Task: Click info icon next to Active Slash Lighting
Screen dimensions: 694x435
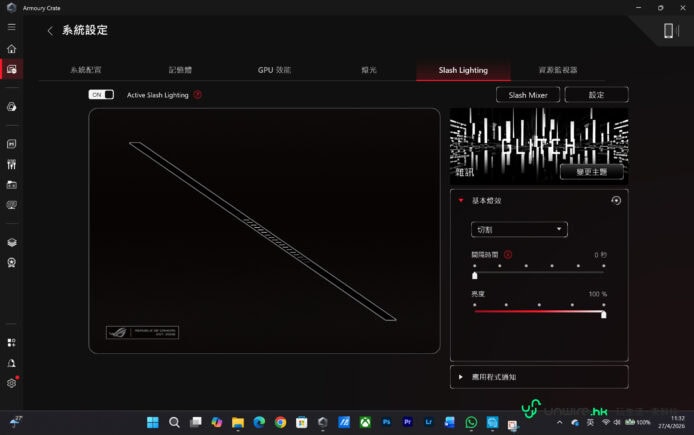Action: pos(197,95)
